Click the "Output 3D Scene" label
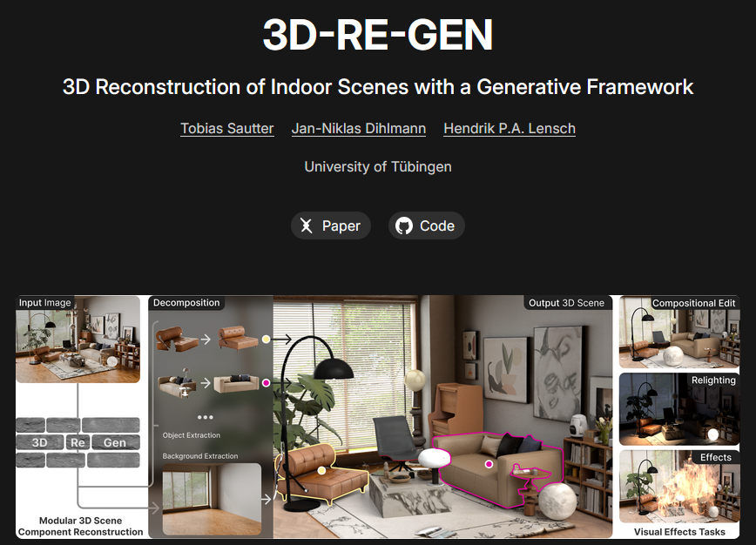Viewport: 756px width, 545px height. point(566,303)
